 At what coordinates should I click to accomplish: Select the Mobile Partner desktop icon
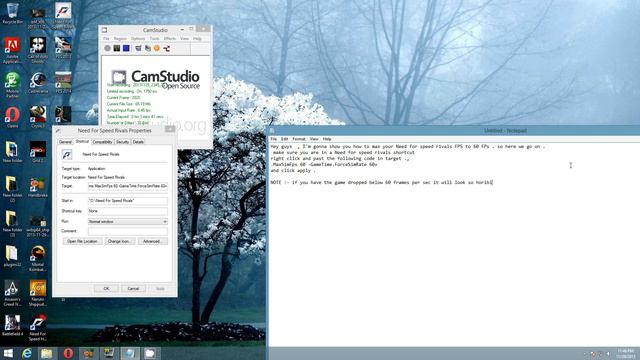point(12,85)
